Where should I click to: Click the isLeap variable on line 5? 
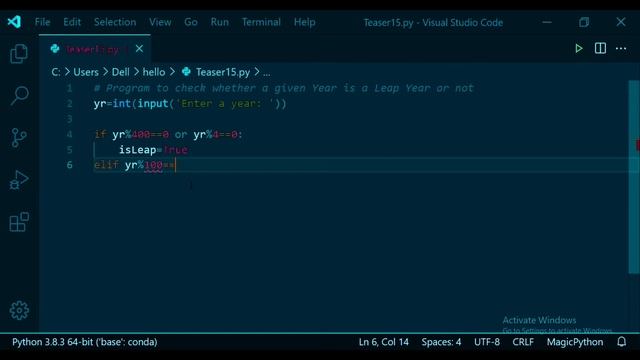click(138, 150)
